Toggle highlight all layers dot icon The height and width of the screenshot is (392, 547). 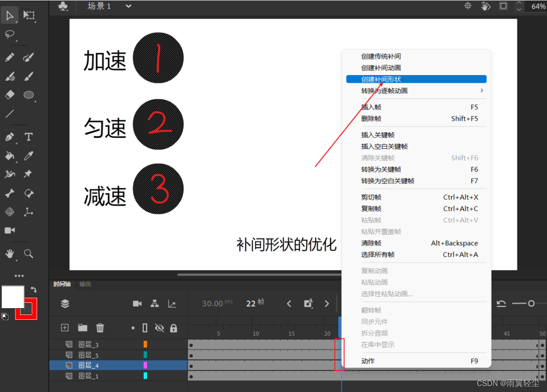133,328
